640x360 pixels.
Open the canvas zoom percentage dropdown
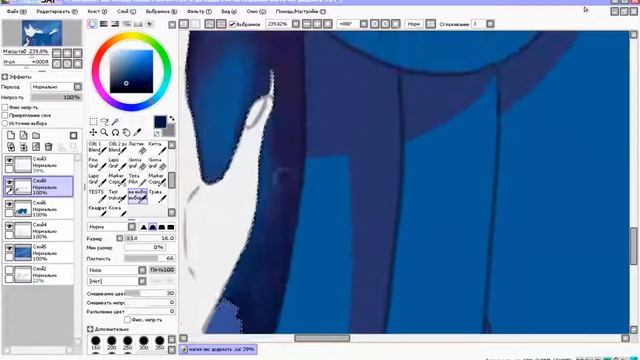point(296,24)
